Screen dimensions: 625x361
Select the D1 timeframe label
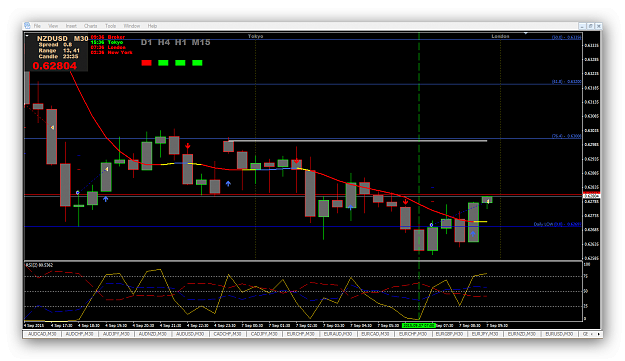click(146, 42)
